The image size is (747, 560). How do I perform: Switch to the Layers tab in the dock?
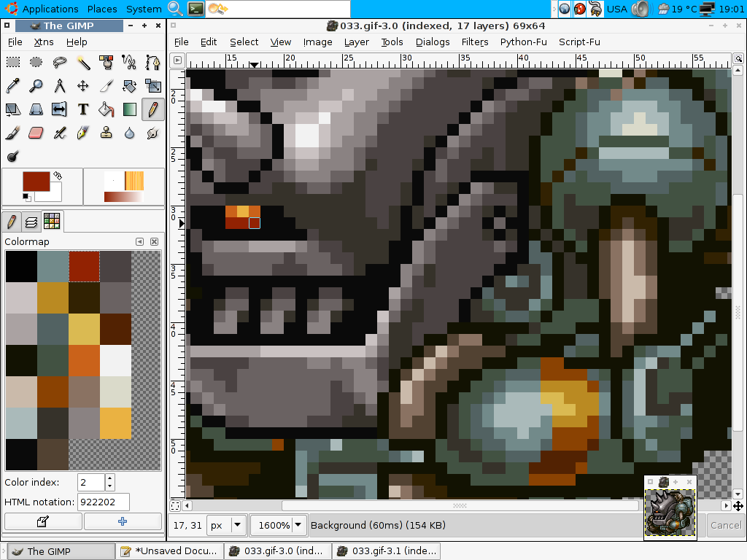pos(31,221)
